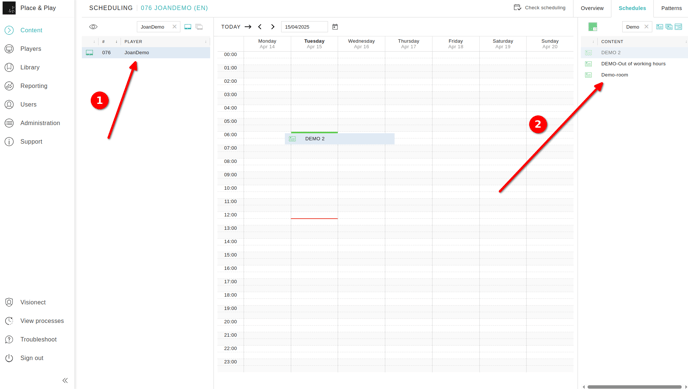Click the content panel horizontal scrollbar
This screenshot has height=389, width=688.
634,387
